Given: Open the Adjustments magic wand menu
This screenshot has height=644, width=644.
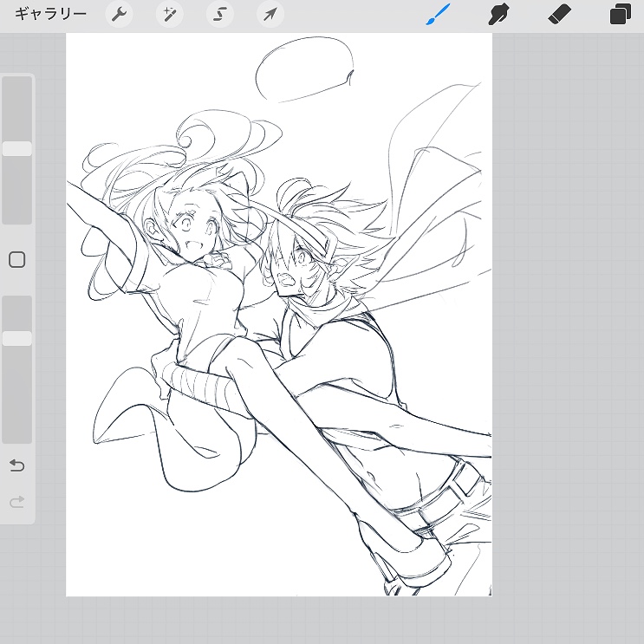Looking at the screenshot, I should tap(169, 15).
